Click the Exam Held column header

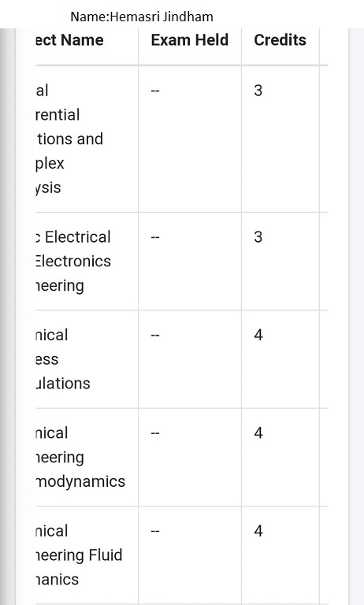(x=190, y=40)
